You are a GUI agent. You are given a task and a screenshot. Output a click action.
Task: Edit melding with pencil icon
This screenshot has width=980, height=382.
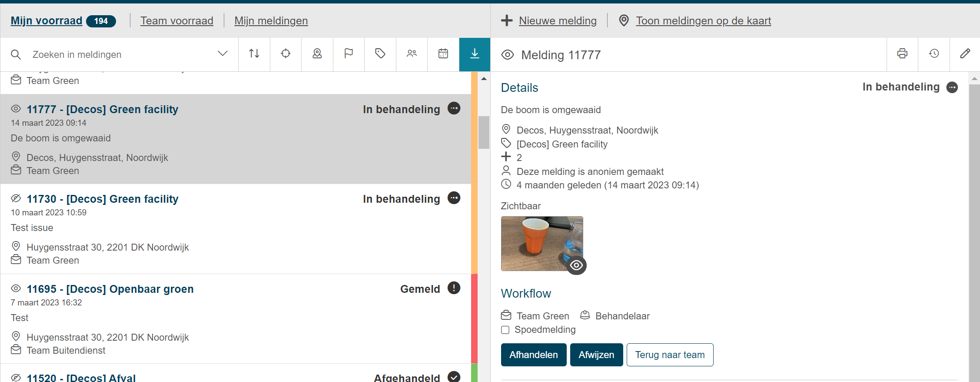(965, 54)
